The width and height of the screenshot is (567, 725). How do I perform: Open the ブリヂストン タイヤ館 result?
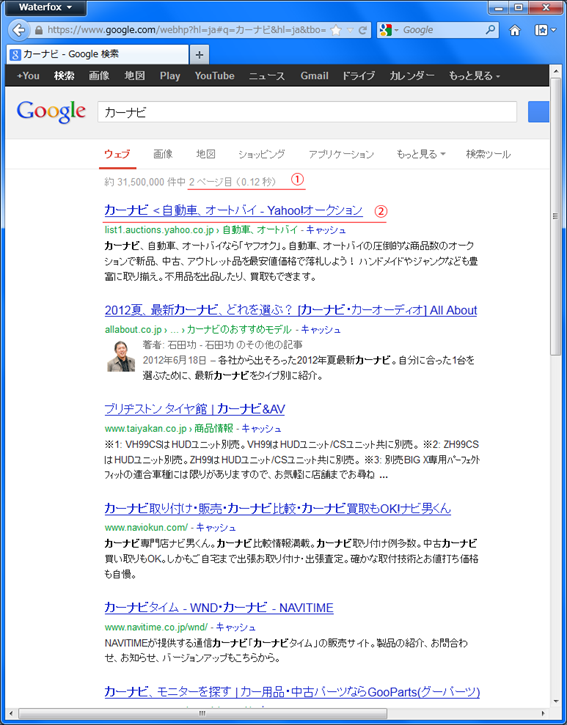(x=195, y=409)
